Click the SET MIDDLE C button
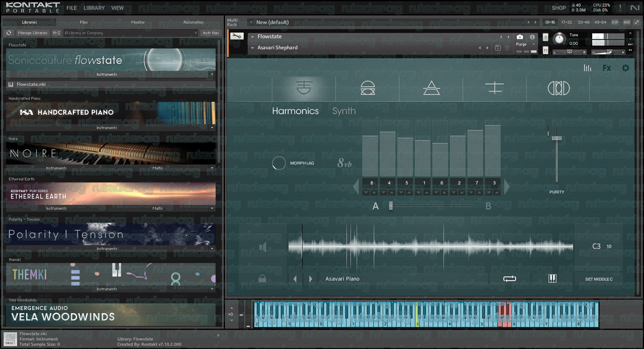Image resolution: width=644 pixels, height=349 pixels. 599,279
